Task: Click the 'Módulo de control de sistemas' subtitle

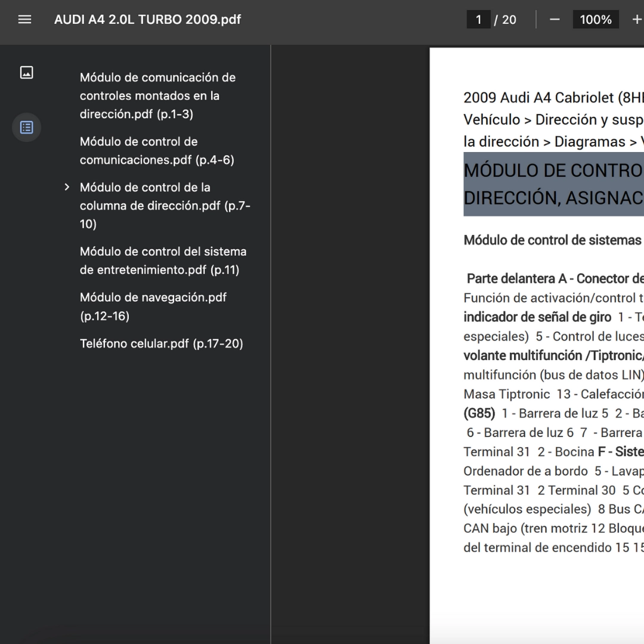Action: pyautogui.click(x=552, y=240)
